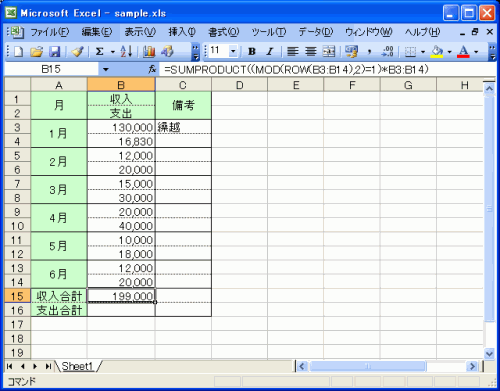Screen dimensions: 500x391
Task: Open font color dropdown arrow
Action: pos(476,52)
